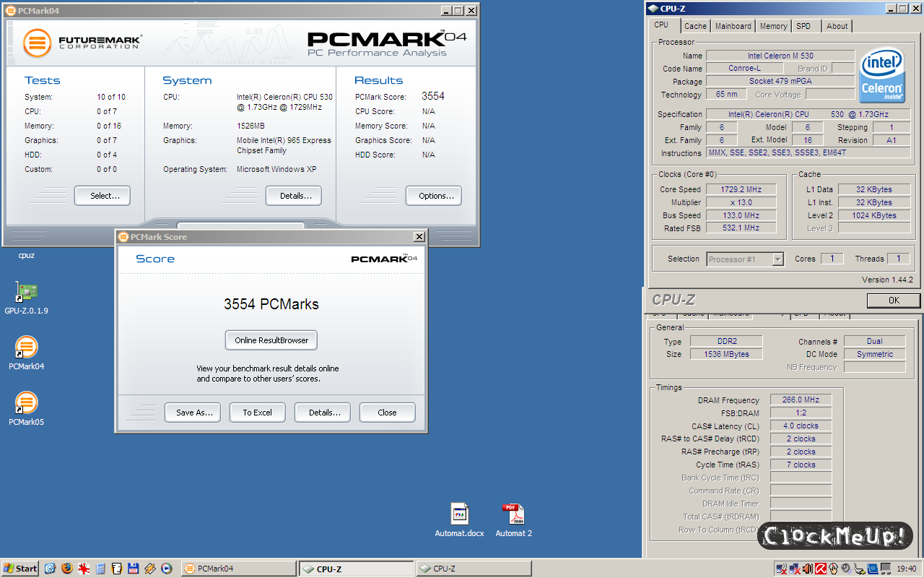Click Save As... in PCMark Score dialog

(193, 413)
